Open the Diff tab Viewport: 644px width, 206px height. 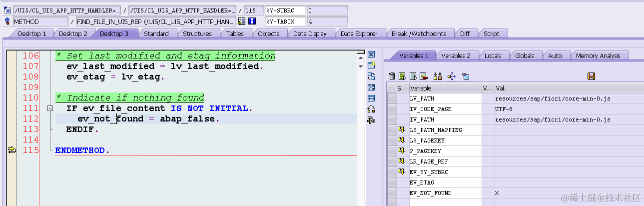coord(465,33)
